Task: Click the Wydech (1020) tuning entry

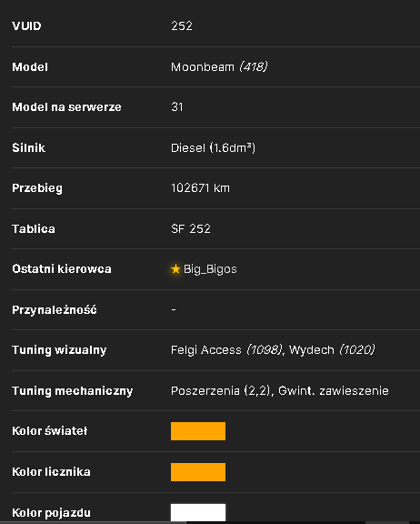Action: pos(332,350)
